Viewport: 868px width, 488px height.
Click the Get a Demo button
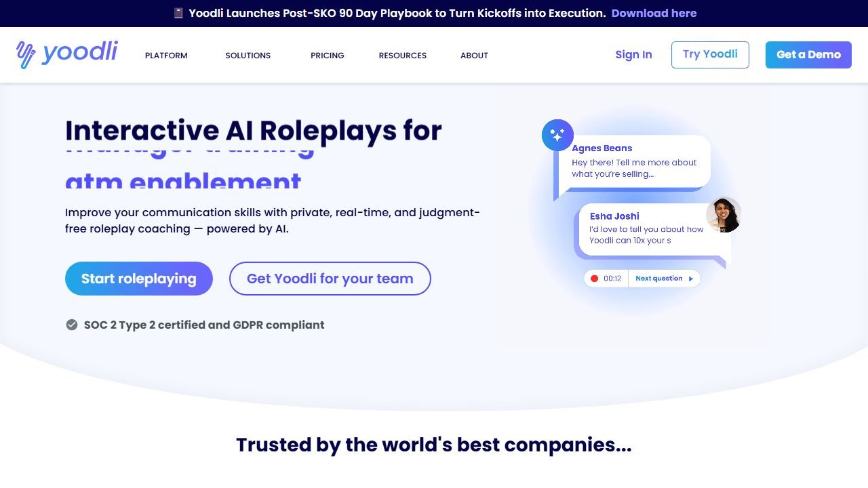tap(808, 55)
